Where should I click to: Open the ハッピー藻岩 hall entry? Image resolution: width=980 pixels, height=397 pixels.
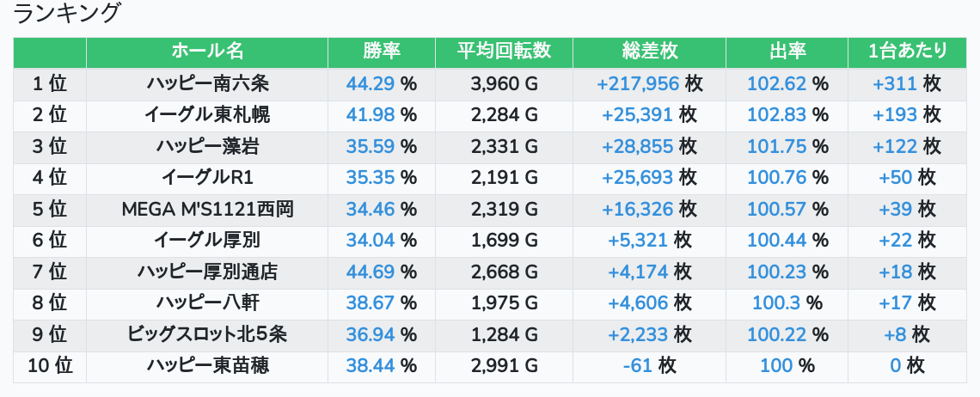(x=207, y=146)
